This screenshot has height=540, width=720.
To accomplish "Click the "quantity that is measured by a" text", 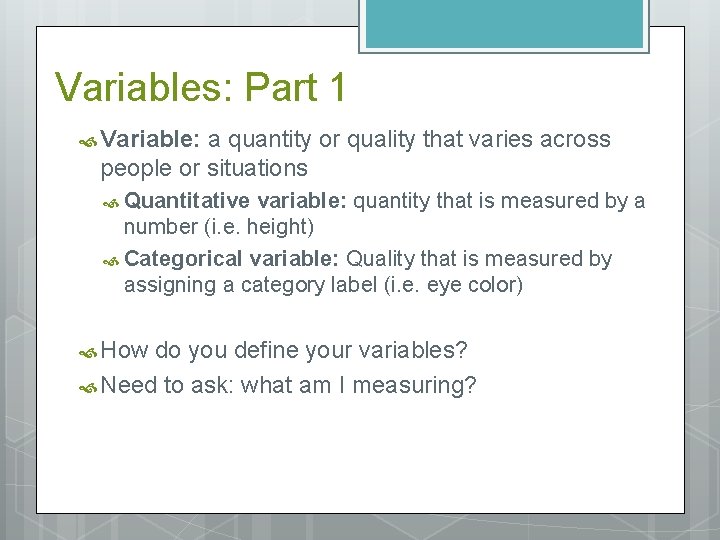I will (x=499, y=201).
